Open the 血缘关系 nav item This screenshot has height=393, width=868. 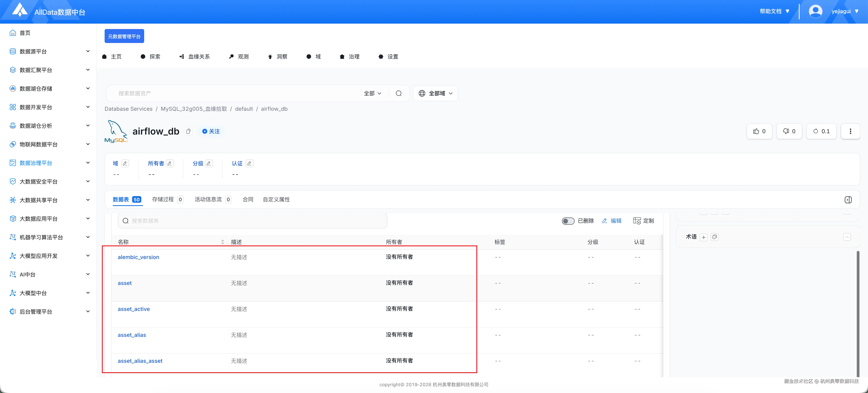[x=194, y=57]
